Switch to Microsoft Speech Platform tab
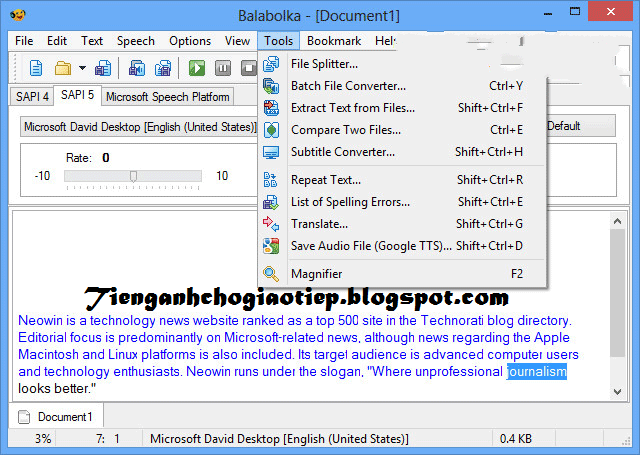Viewport: 640px width, 455px height. pos(167,97)
